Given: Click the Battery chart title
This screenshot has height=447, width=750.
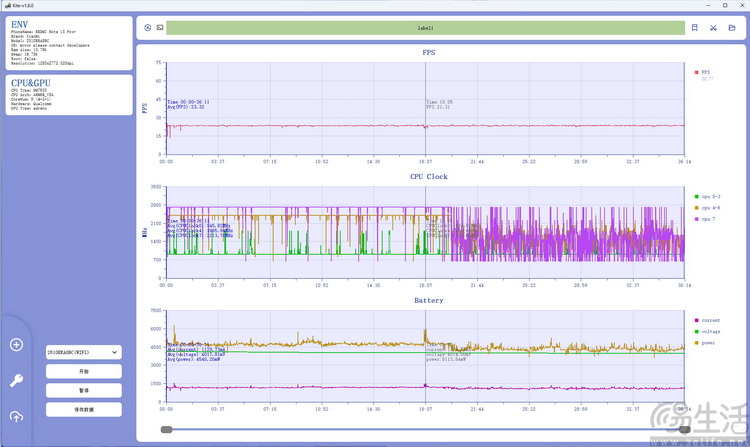Looking at the screenshot, I should [429, 300].
